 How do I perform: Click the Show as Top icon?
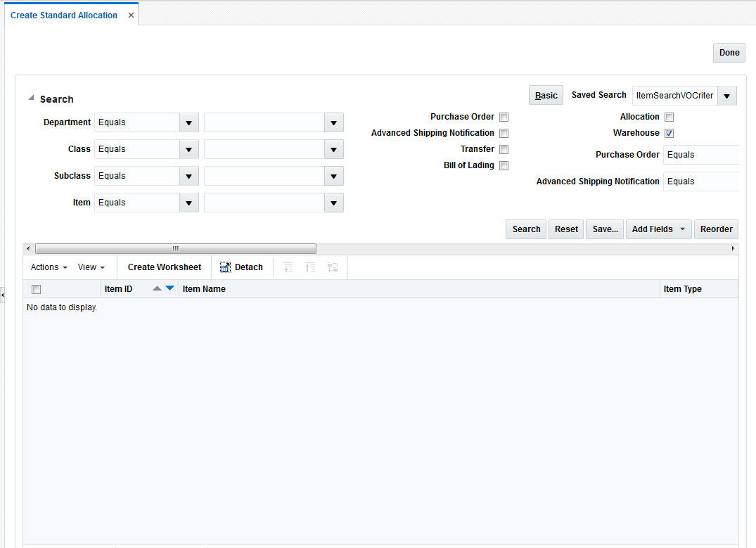click(331, 267)
